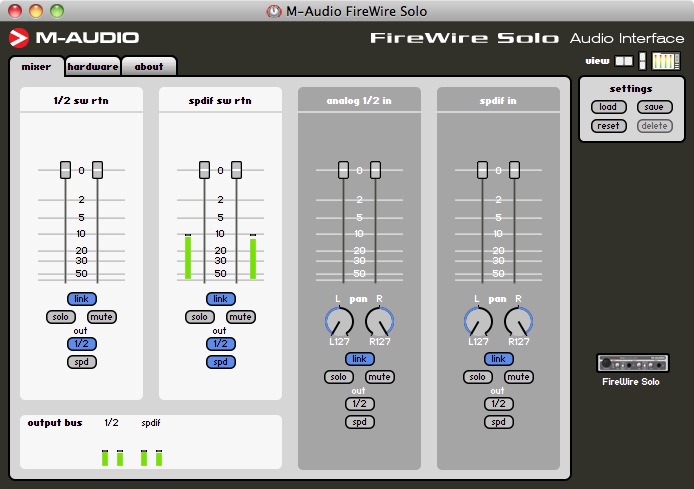The height and width of the screenshot is (489, 694).
Task: Solo the spdif sw rtn channel
Action: tap(200, 317)
